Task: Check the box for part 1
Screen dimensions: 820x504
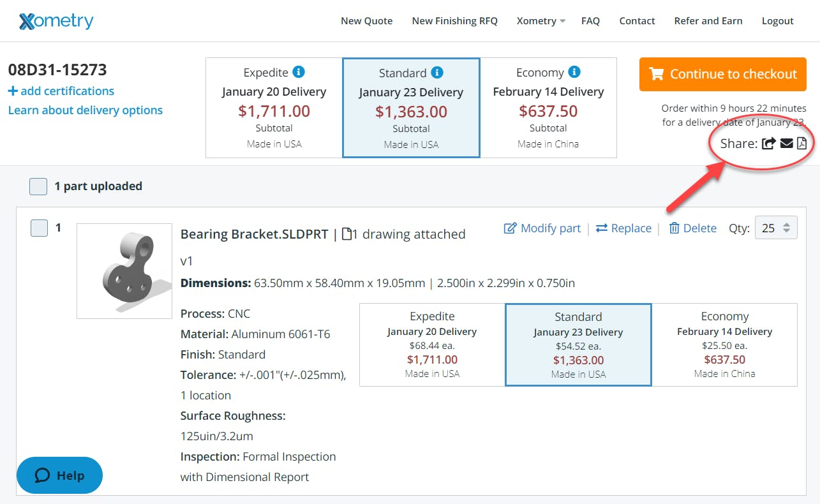Action: click(40, 228)
